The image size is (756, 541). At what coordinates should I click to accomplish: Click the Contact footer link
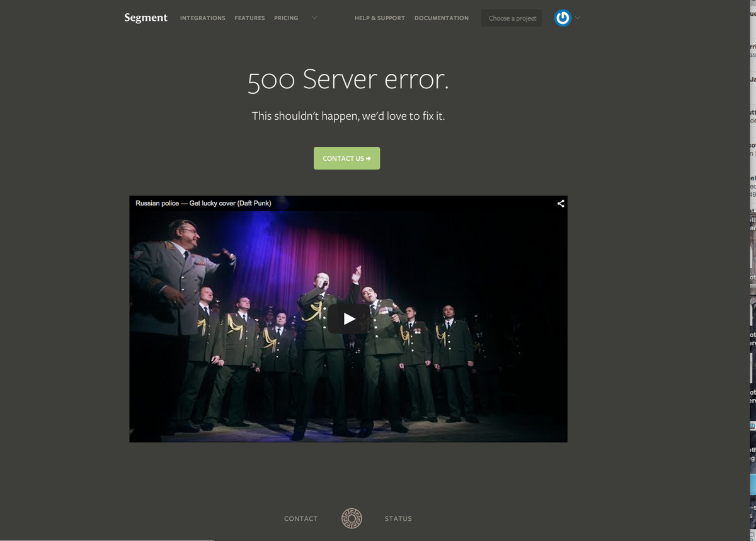[x=301, y=518]
